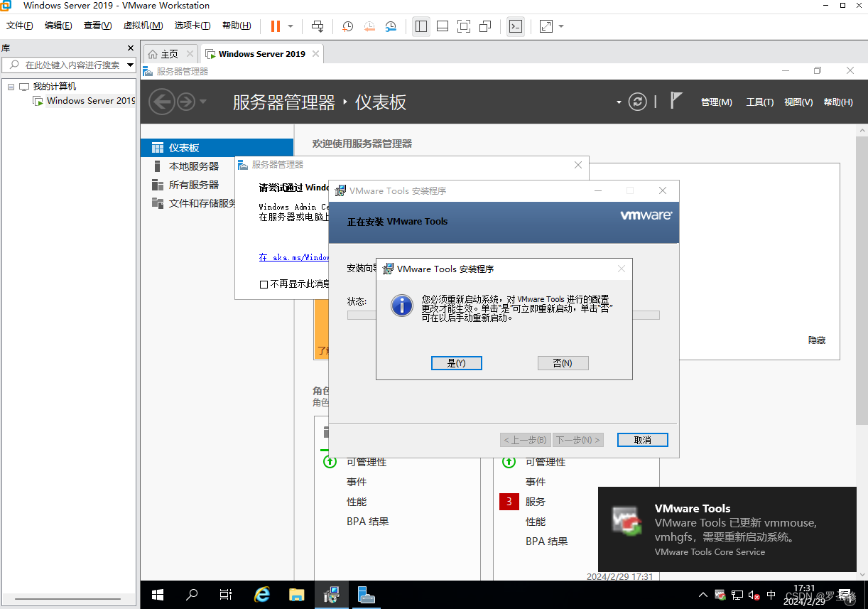Click the 隐藏 link in welcome panel
The width and height of the screenshot is (868, 609).
817,340
